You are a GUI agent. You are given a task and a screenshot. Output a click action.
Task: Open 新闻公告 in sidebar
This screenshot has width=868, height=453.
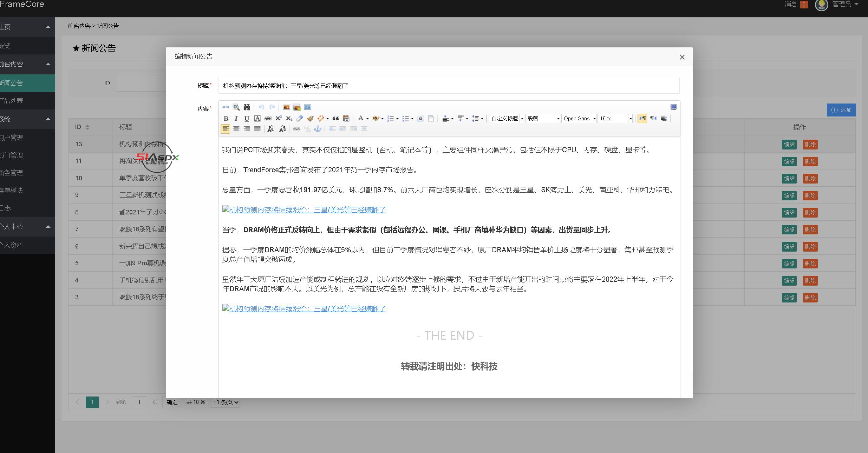27,83
